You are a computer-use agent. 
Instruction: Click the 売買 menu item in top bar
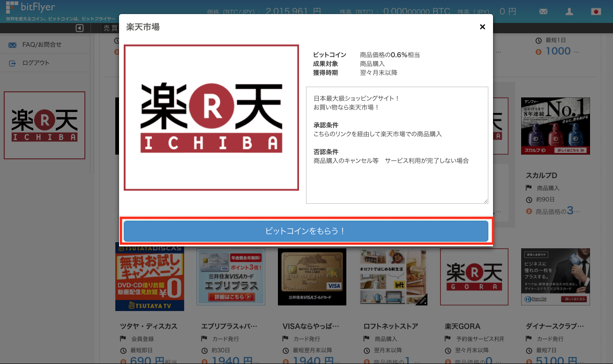click(110, 28)
